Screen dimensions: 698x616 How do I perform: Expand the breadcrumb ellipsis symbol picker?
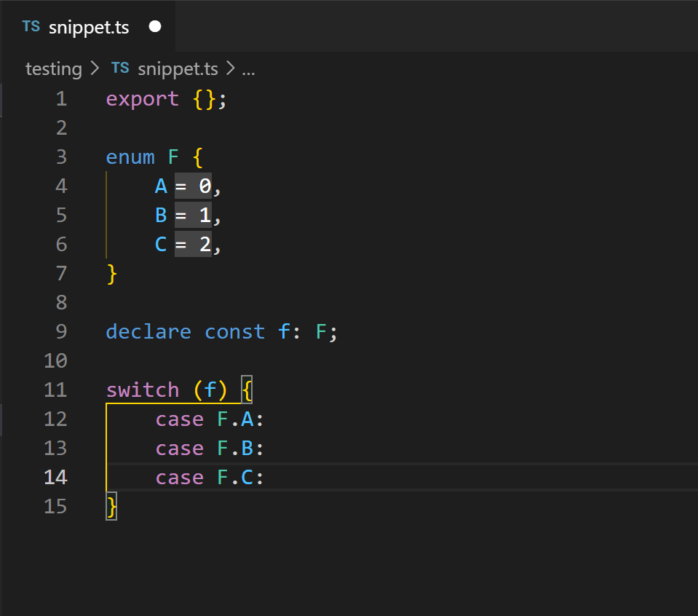tap(248, 70)
